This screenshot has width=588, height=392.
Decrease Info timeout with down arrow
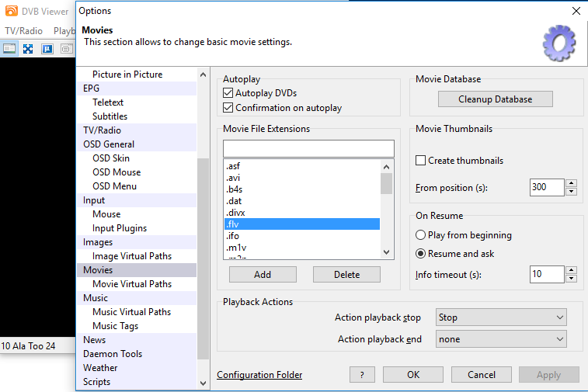571,279
